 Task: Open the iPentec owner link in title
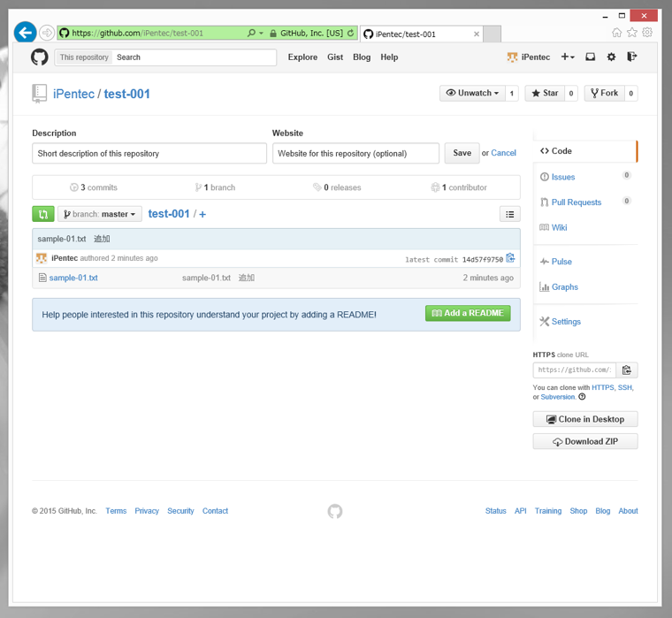pyautogui.click(x=73, y=94)
